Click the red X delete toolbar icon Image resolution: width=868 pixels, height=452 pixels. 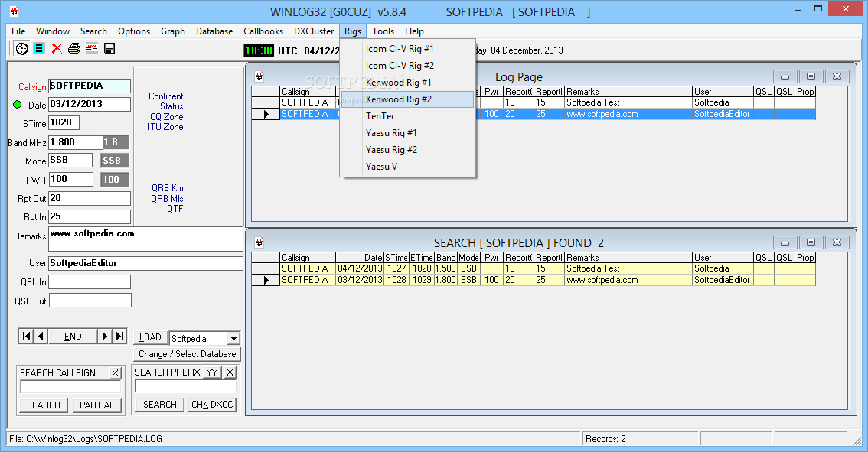[x=57, y=49]
